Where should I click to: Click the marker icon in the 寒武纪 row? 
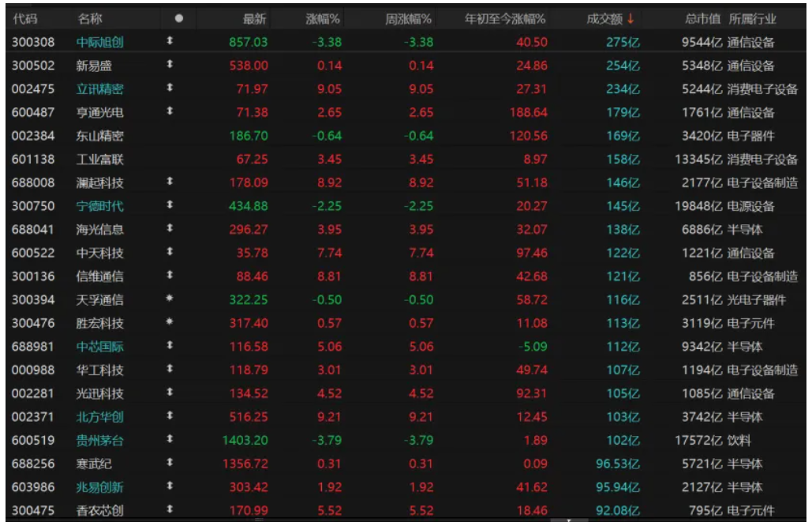[x=169, y=464]
